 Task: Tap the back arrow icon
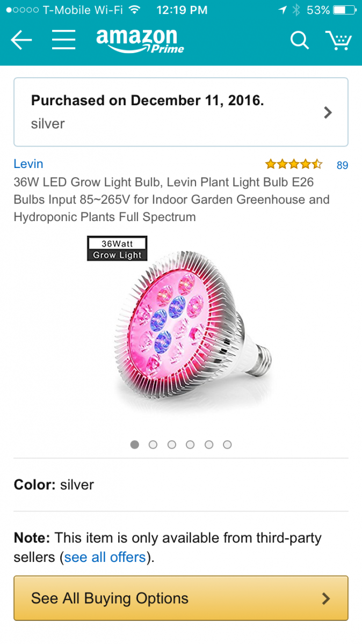pos(21,40)
